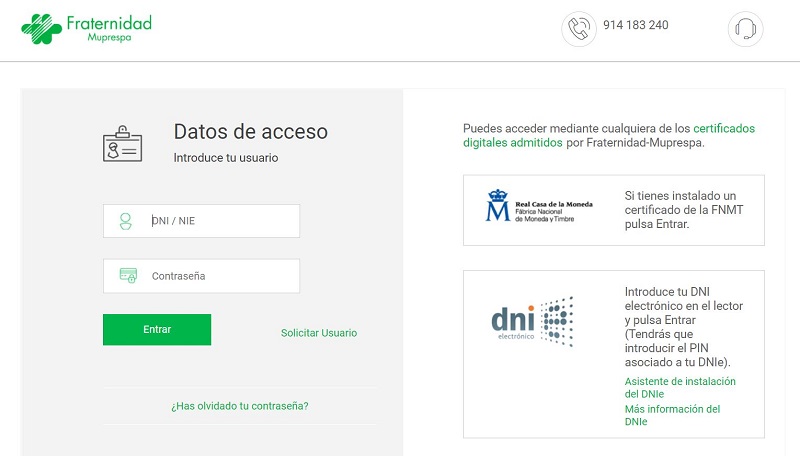This screenshot has height=456, width=800.
Task: Click the phone call icon
Action: pyautogui.click(x=579, y=29)
